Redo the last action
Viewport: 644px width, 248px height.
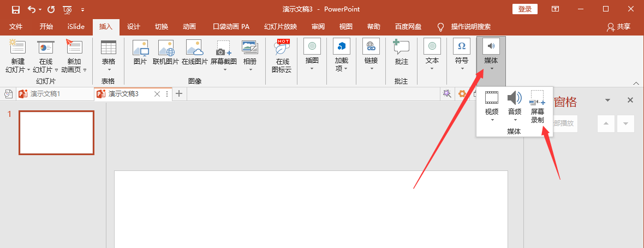pyautogui.click(x=51, y=9)
